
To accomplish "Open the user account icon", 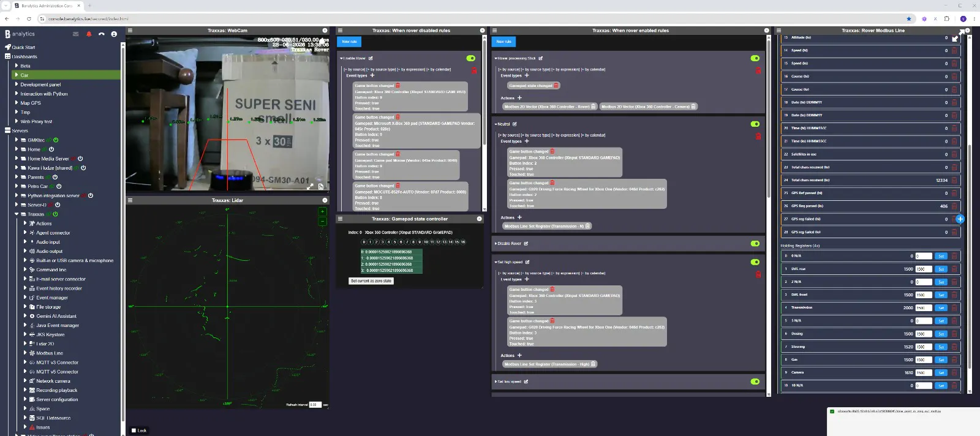I will click(x=114, y=34).
